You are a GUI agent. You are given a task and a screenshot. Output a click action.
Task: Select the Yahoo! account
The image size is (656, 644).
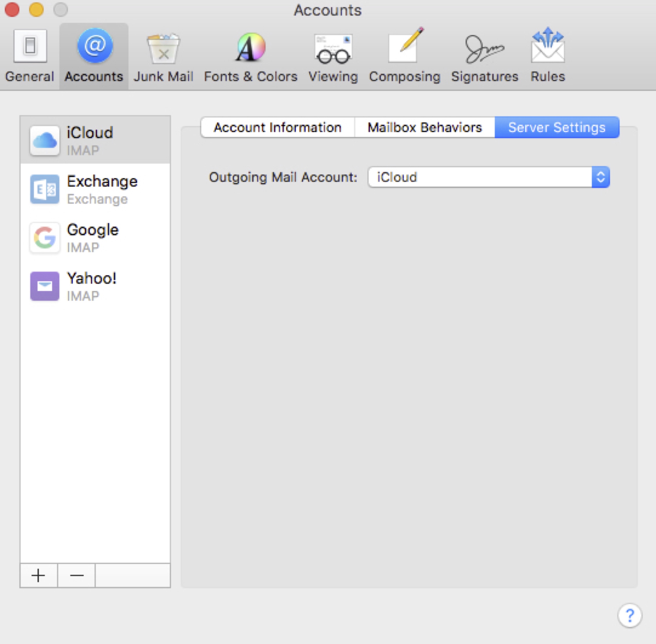(95, 286)
